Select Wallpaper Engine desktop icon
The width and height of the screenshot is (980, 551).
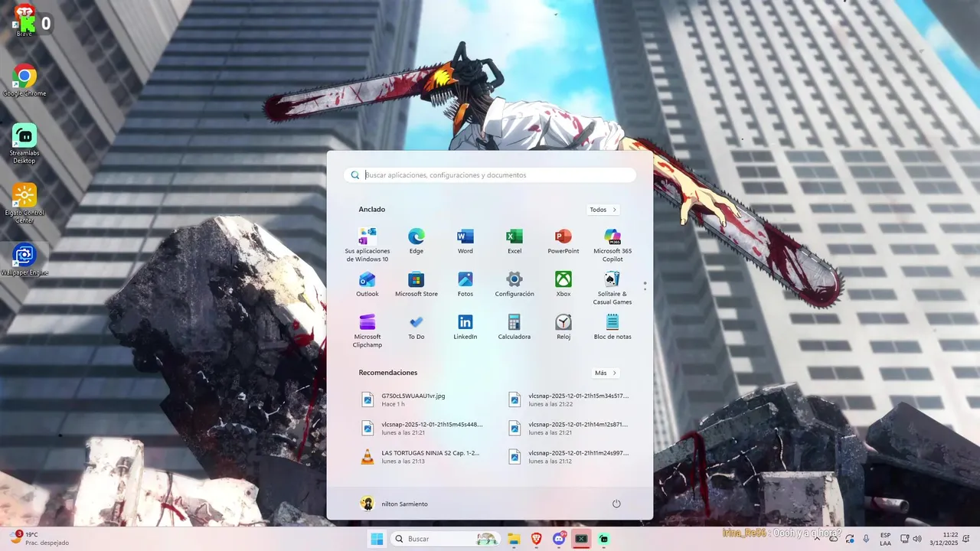tap(24, 259)
